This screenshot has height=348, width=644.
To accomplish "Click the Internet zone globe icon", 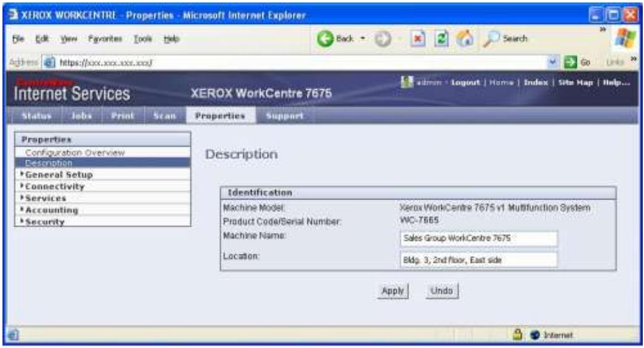I will pos(535,335).
